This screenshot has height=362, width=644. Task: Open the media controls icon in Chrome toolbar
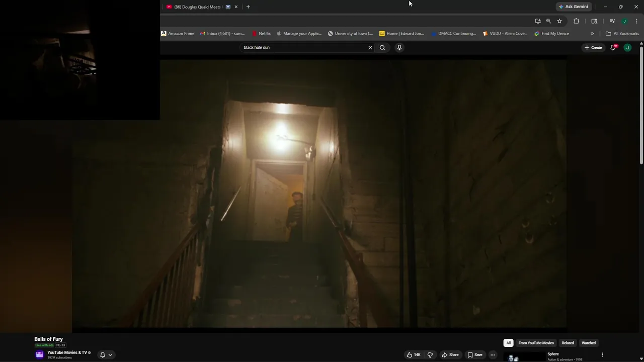[x=612, y=21]
